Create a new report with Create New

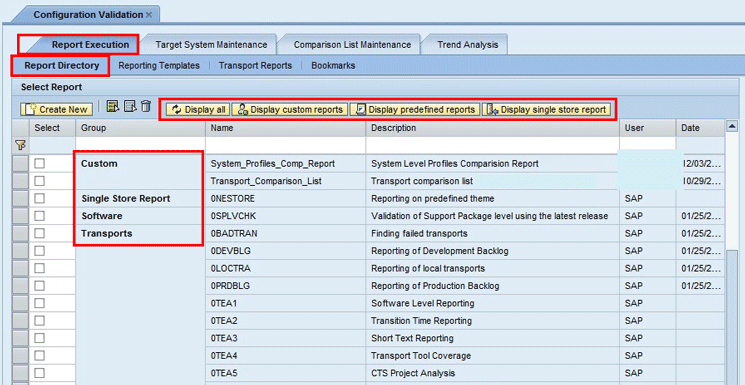click(57, 110)
